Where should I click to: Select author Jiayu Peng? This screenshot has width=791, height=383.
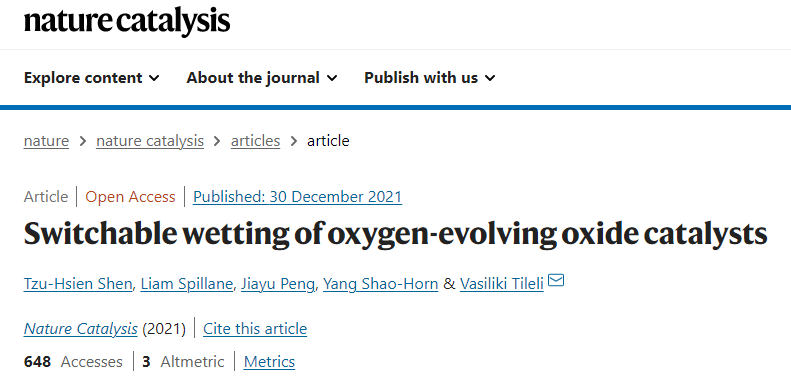278,284
